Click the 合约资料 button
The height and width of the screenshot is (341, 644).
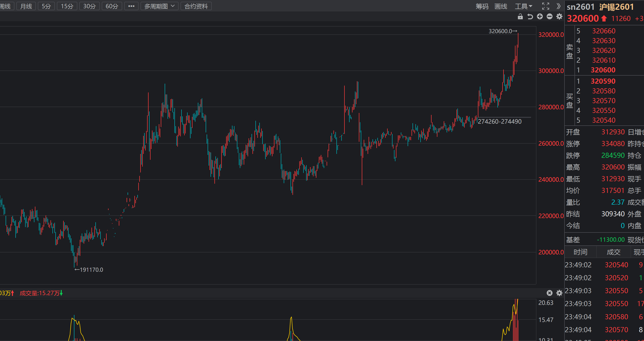196,6
